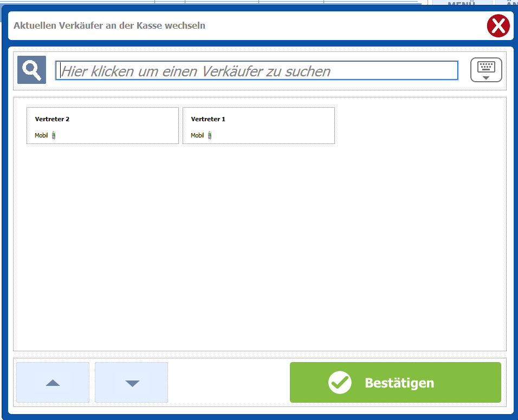This screenshot has height=420, width=518.
Task: Focus the seller search input field
Action: click(x=257, y=71)
